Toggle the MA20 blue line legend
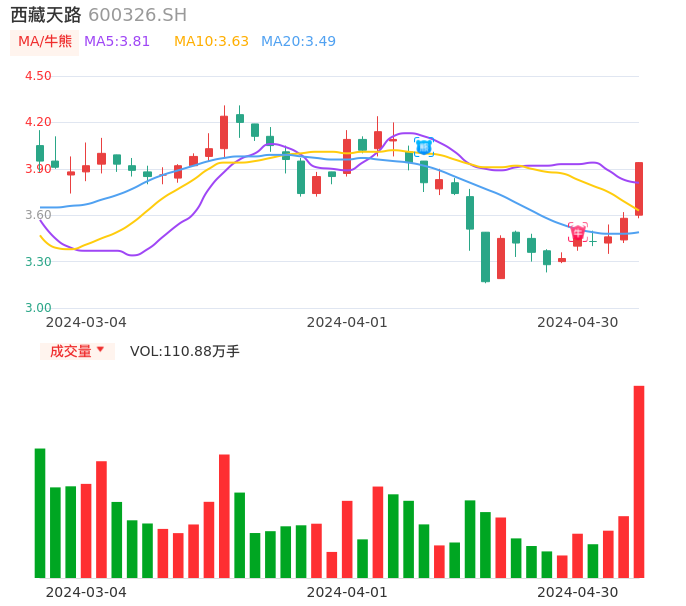The image size is (686, 606). (x=298, y=42)
